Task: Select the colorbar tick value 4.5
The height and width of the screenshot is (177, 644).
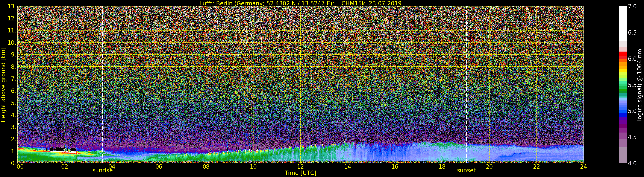Action: 632,137
